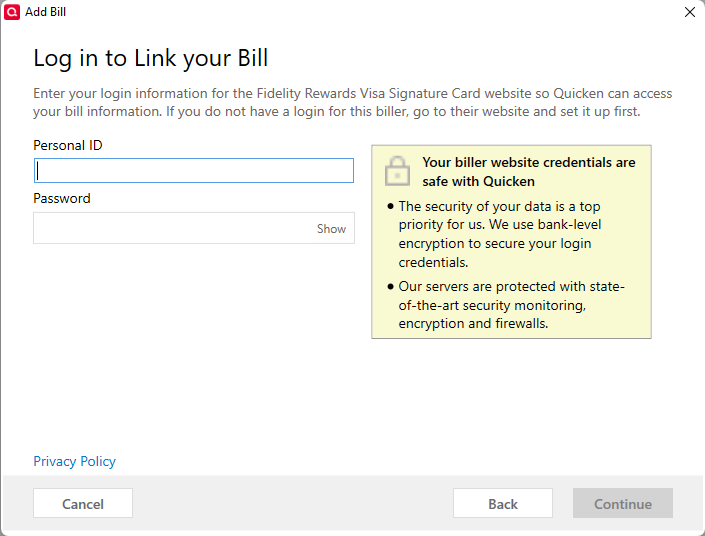The width and height of the screenshot is (705, 536).
Task: Click the first bullet dot in security notice
Action: coord(390,206)
